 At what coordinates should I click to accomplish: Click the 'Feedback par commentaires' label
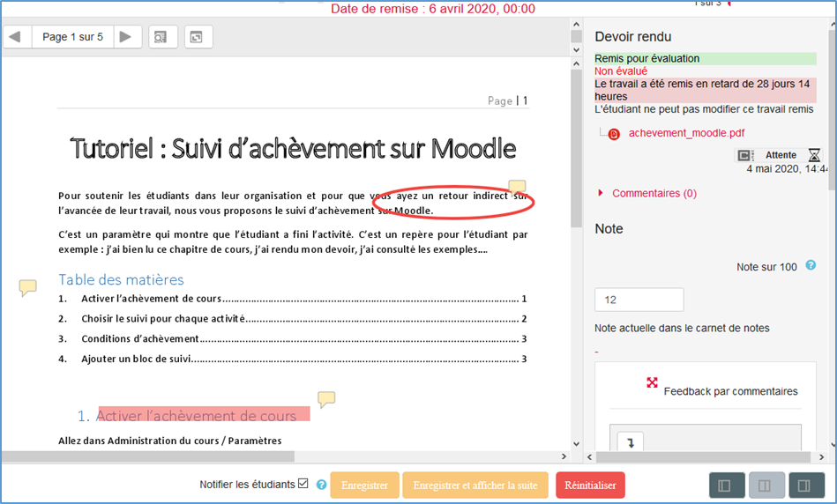[x=730, y=391]
